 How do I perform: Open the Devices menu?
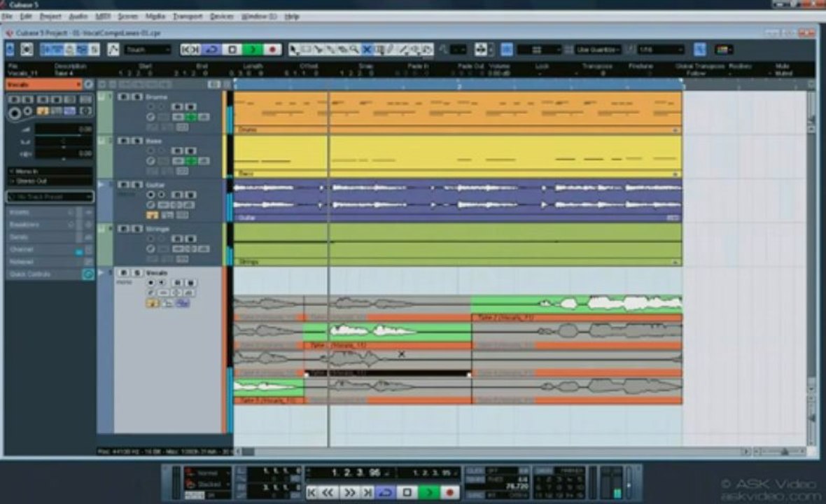222,16
